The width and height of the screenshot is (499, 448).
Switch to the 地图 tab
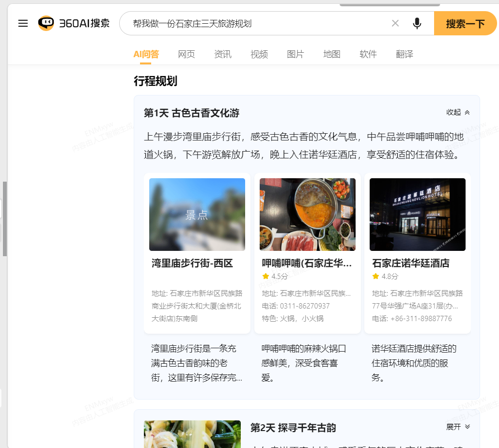tap(331, 54)
